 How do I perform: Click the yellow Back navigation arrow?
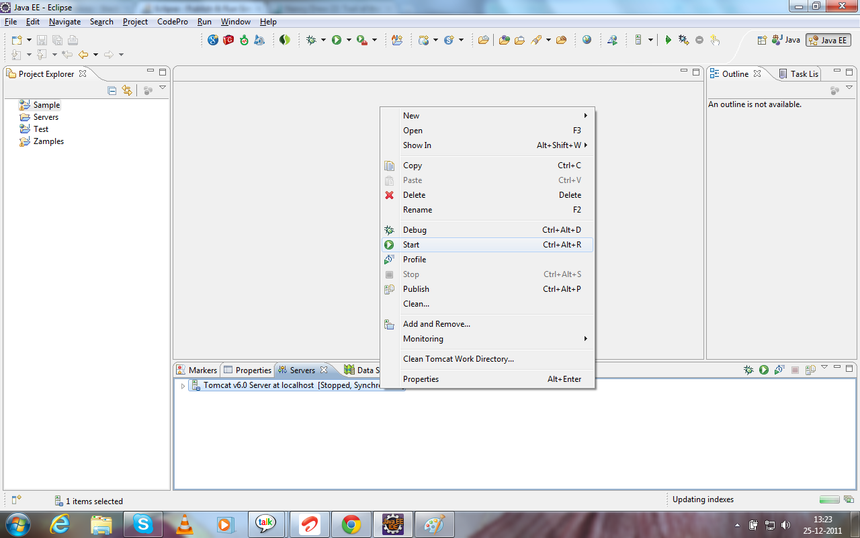pyautogui.click(x=83, y=55)
